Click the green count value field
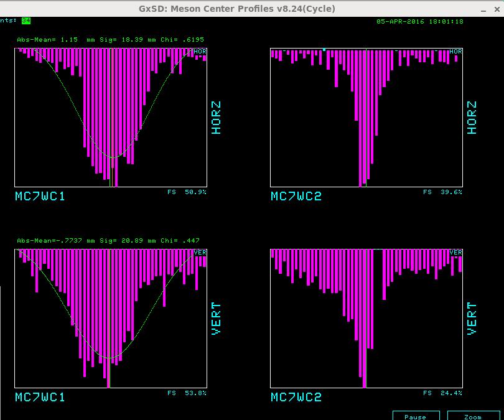Screen dimensions: 504x420 [x=26, y=21]
